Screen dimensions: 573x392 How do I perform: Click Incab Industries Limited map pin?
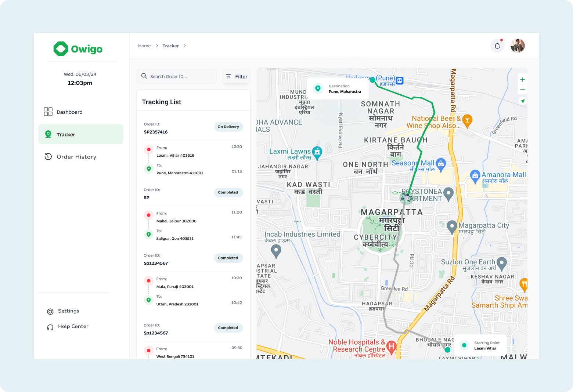pyautogui.click(x=276, y=251)
